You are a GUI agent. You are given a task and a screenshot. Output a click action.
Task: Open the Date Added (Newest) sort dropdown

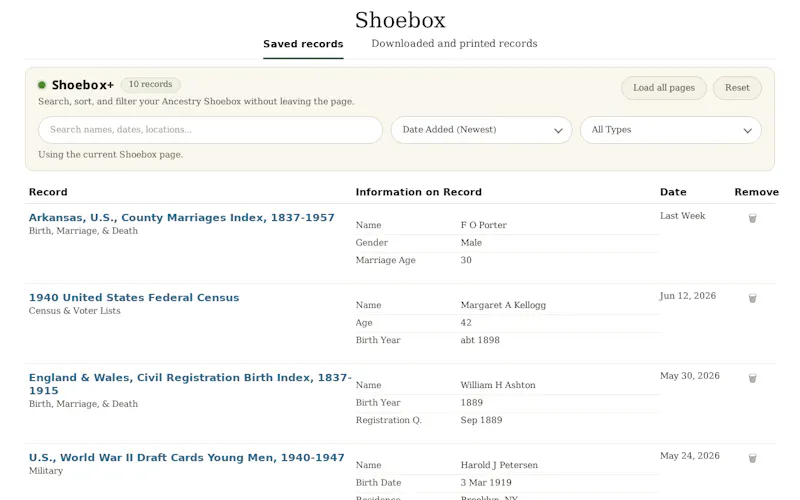(x=481, y=130)
